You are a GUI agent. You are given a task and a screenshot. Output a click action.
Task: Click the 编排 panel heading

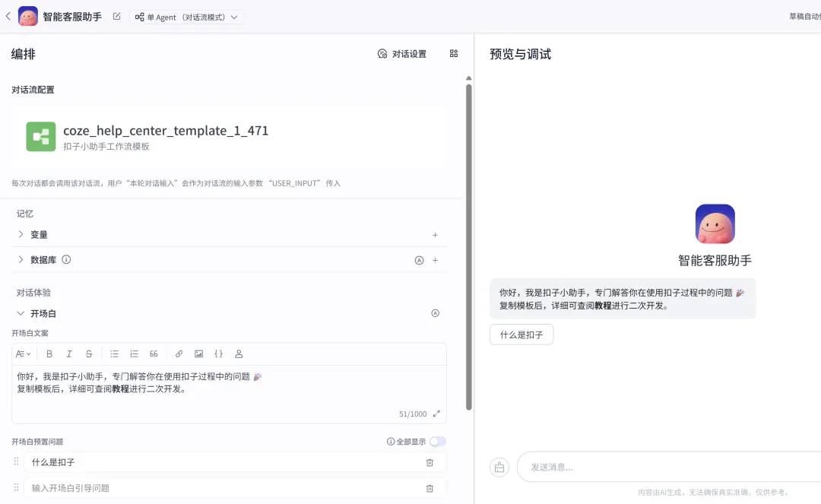(24, 54)
